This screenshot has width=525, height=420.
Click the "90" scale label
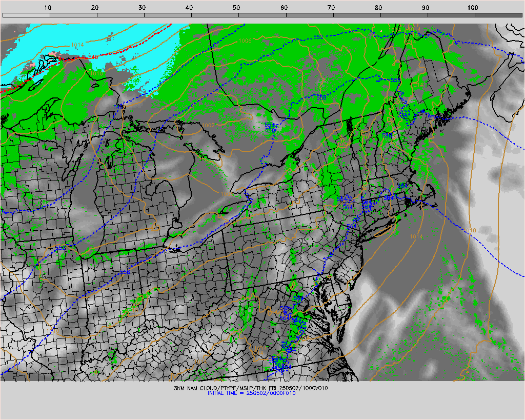(x=426, y=7)
